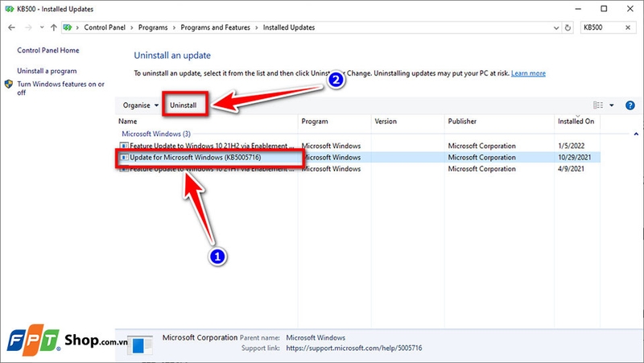Click the icon of the KB5005716 update
Screen dimensions: 644x363
124,157
